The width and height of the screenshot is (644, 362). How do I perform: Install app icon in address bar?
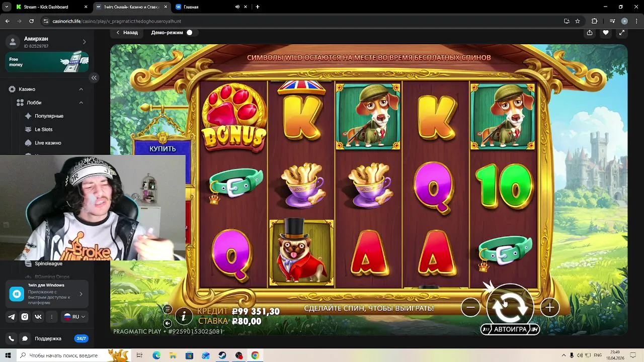567,21
